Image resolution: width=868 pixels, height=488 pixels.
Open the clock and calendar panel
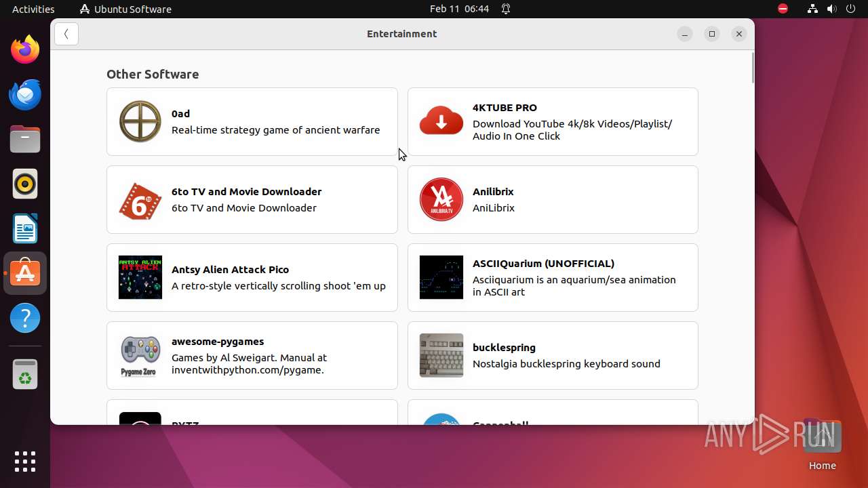point(459,9)
